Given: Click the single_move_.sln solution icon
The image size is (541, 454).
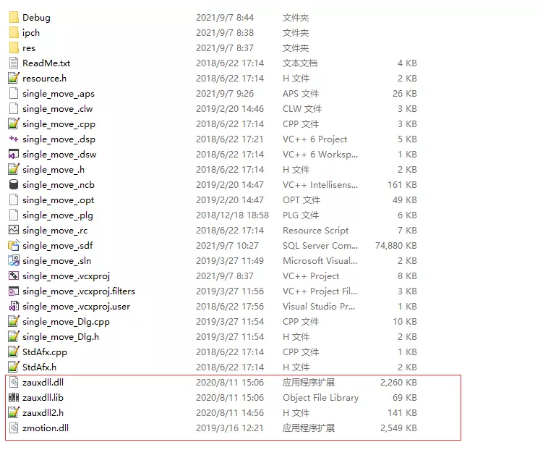Looking at the screenshot, I should click(13, 260).
